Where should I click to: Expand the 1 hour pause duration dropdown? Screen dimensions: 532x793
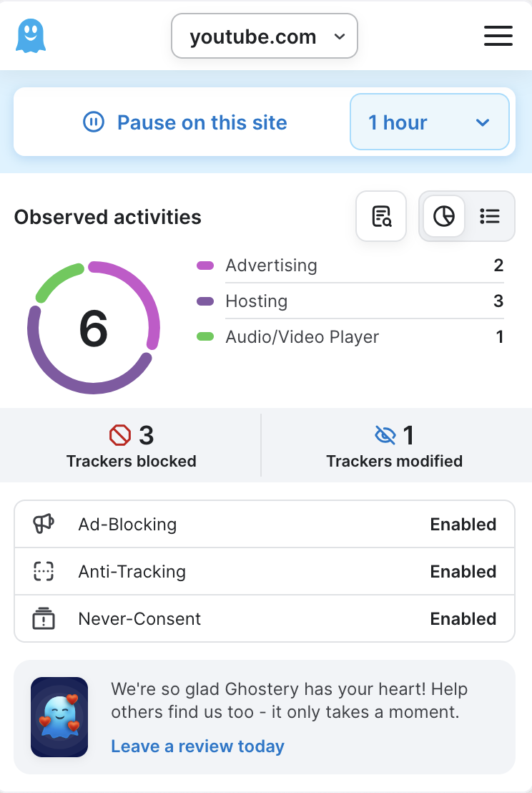pos(429,122)
